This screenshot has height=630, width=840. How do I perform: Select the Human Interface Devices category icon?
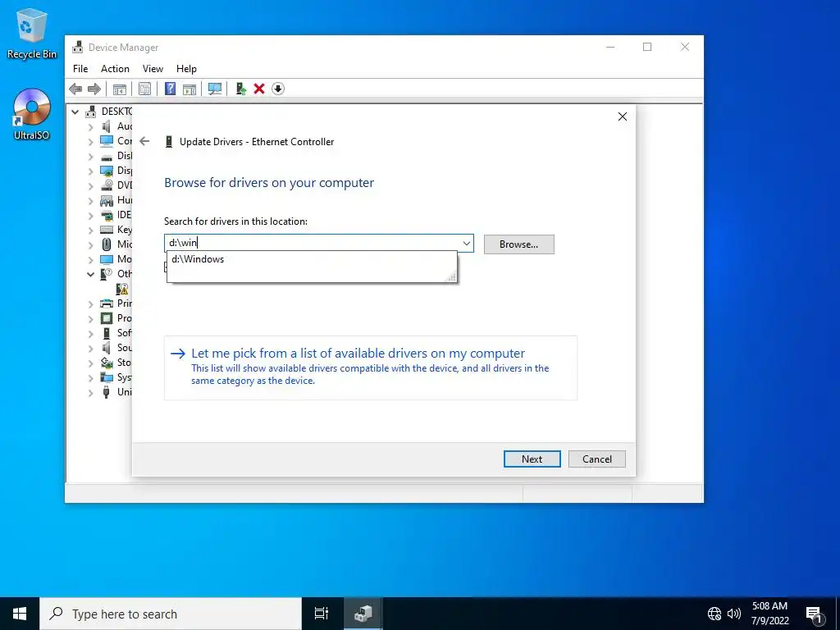coord(107,200)
